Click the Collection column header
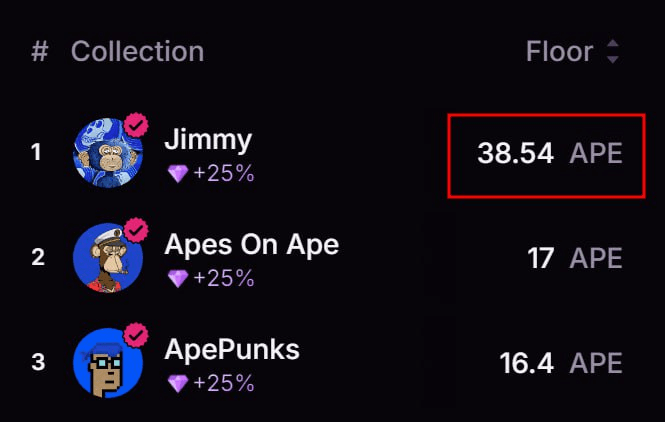This screenshot has width=665, height=422. coord(137,51)
